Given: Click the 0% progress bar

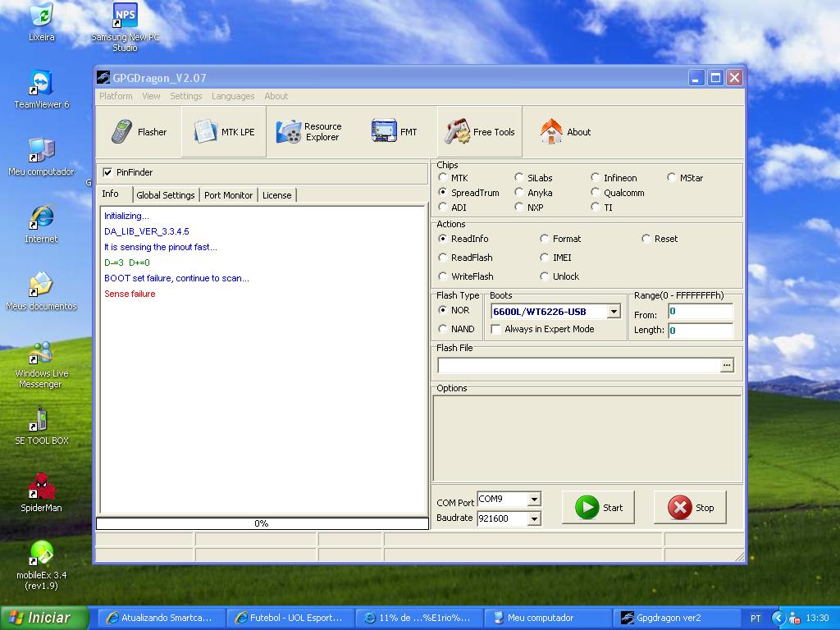Looking at the screenshot, I should coord(262,523).
